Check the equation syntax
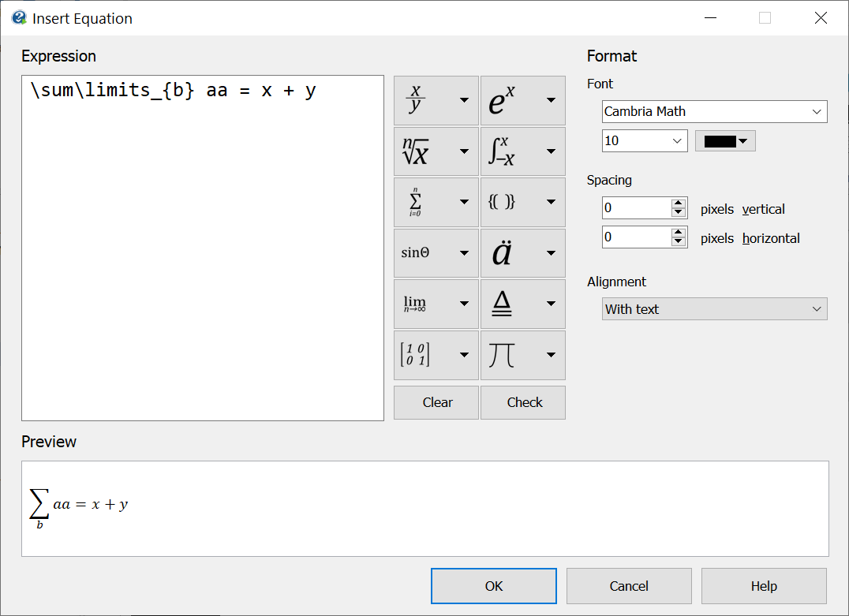The height and width of the screenshot is (616, 849). click(523, 402)
